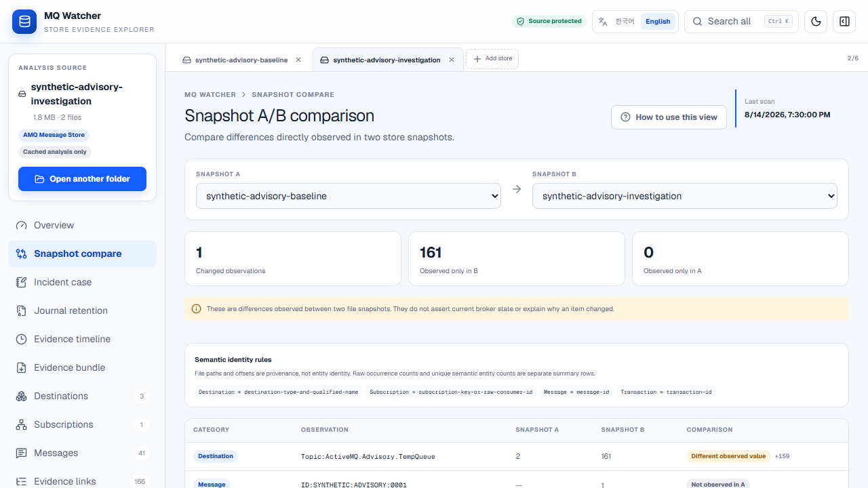The height and width of the screenshot is (488, 868).
Task: Open Evidence timeline page
Action: tap(82, 339)
